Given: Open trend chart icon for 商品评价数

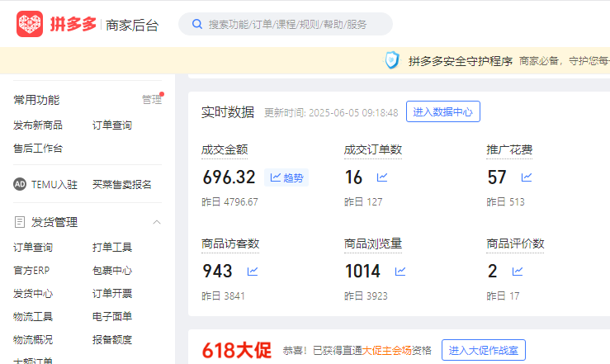Looking at the screenshot, I should coord(518,271).
